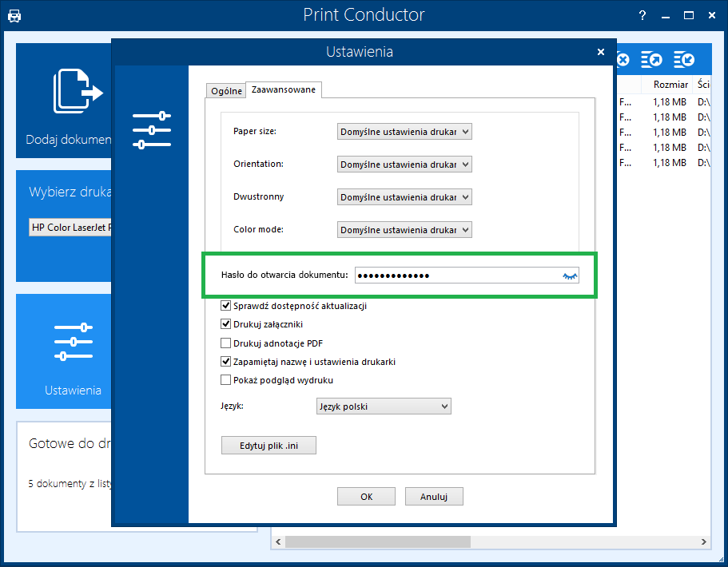Click the horizontal scrollbar thumb

coord(378,541)
